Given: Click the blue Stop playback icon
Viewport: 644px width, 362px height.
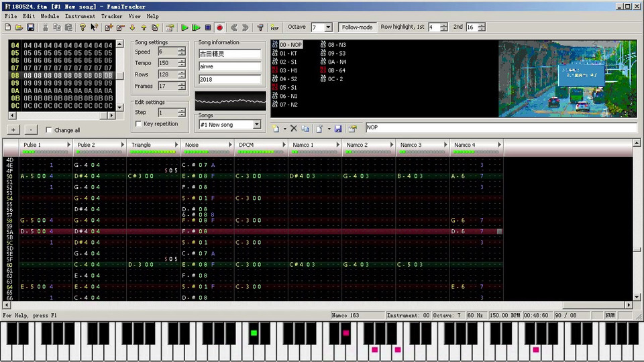Looking at the screenshot, I should pyautogui.click(x=208, y=27).
